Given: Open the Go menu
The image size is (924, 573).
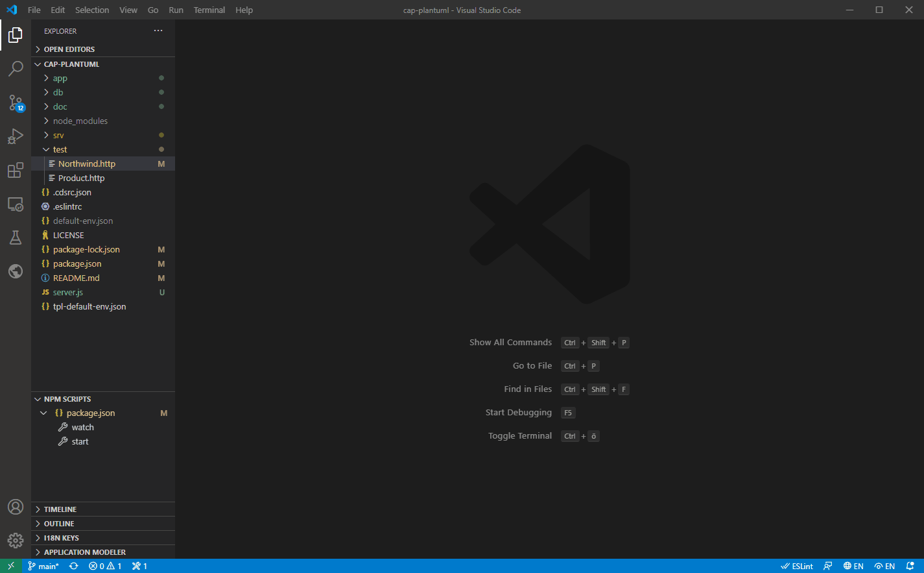Looking at the screenshot, I should [x=153, y=10].
